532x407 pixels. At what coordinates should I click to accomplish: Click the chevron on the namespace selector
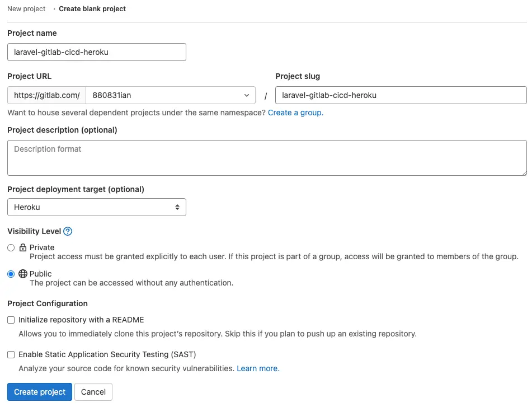tap(246, 95)
